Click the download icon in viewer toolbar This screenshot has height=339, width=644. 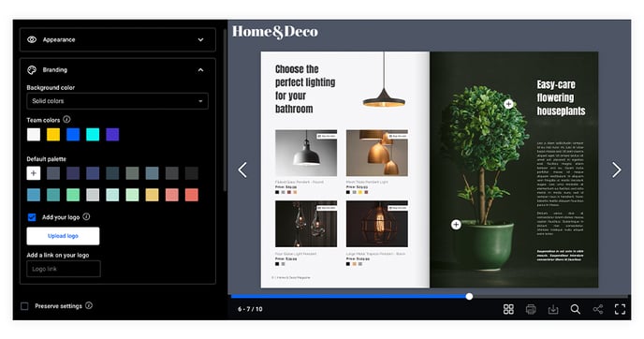[x=553, y=309]
